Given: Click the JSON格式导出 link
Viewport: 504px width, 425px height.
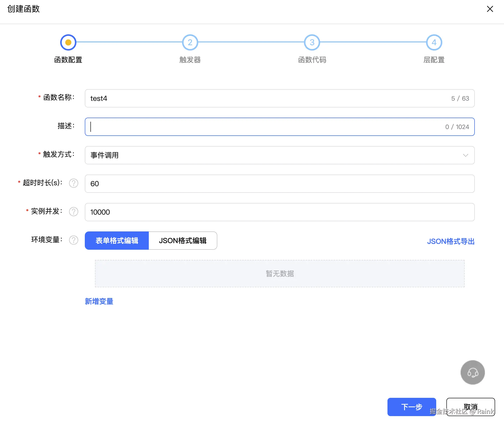Looking at the screenshot, I should [x=450, y=241].
